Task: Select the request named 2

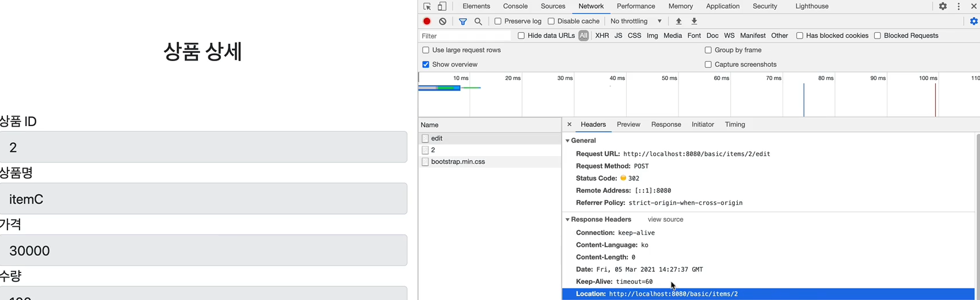Action: (x=490, y=150)
